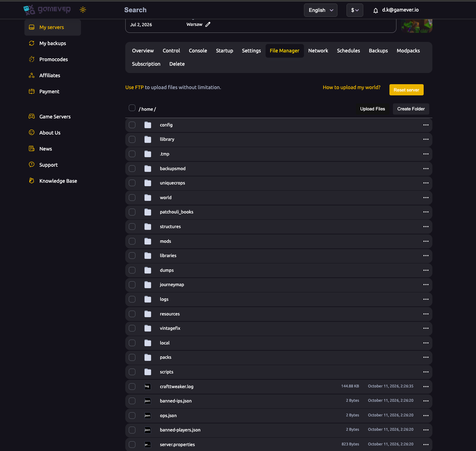Viewport: 476px width, 451px height.
Task: Click the config folder icon
Action: point(148,125)
